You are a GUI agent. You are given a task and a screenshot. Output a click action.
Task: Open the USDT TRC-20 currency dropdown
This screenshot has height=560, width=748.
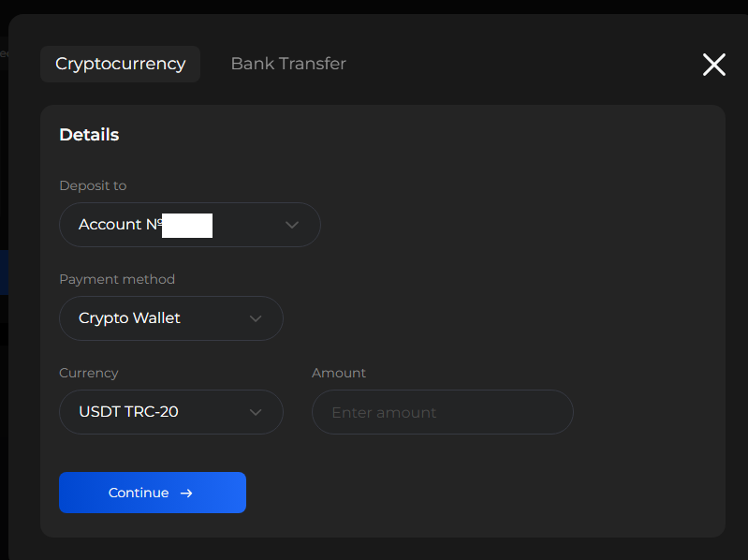click(x=170, y=412)
